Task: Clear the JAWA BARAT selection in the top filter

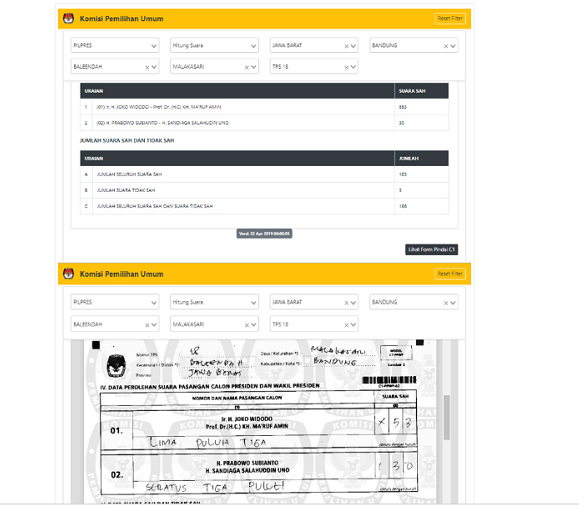Action: [x=346, y=46]
